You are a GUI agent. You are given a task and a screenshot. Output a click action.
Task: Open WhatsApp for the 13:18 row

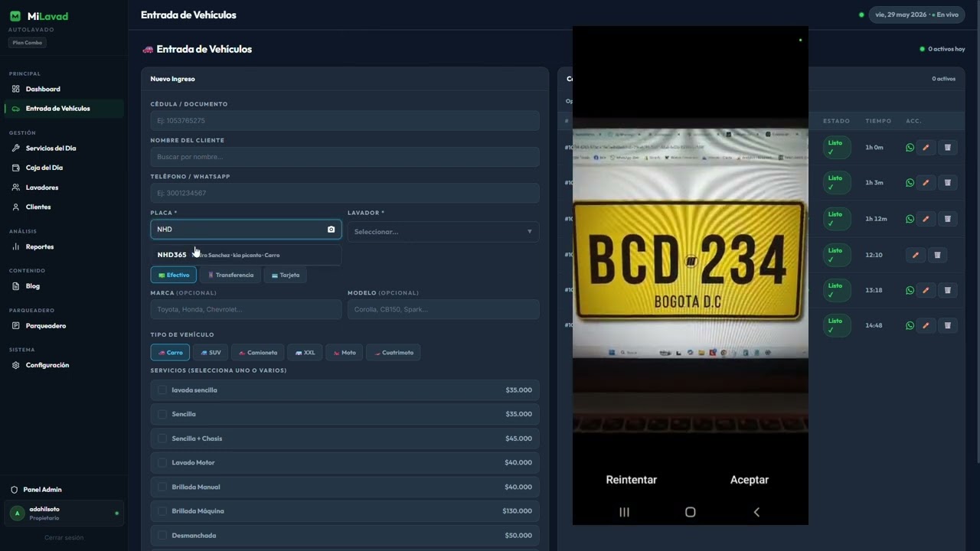[x=910, y=290]
